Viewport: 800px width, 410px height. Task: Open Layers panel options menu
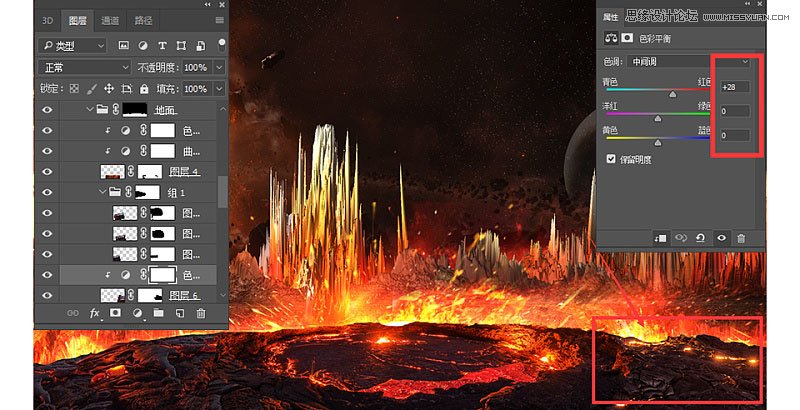(x=219, y=20)
